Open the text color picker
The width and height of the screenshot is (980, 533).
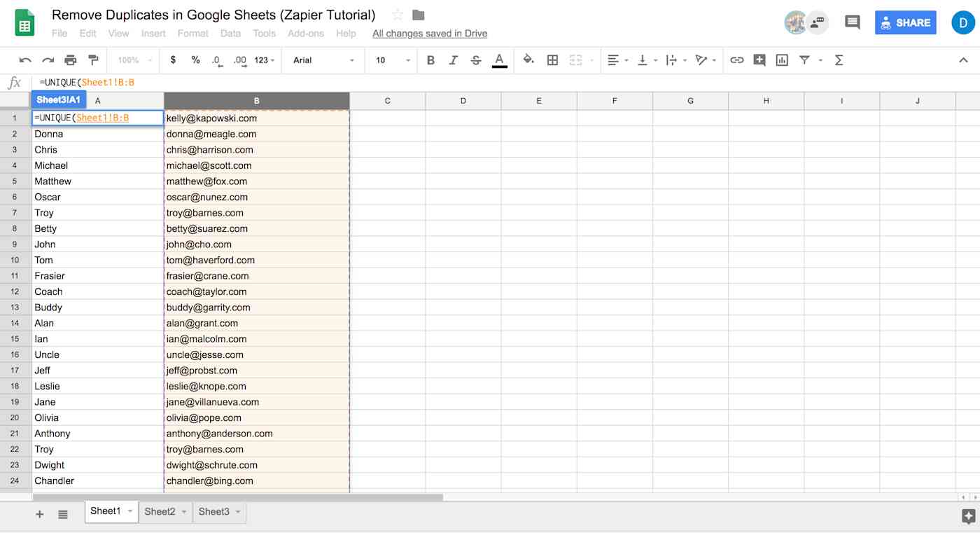pos(499,60)
